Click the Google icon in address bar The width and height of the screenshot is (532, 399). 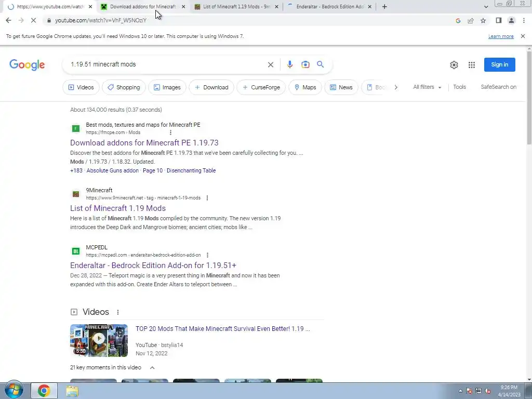click(x=458, y=21)
